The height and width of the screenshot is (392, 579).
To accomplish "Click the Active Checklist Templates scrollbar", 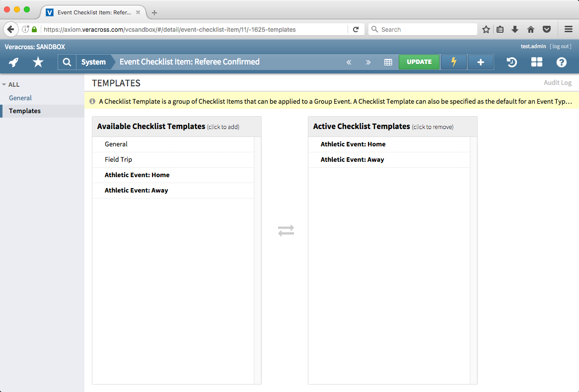I will click(473, 260).
